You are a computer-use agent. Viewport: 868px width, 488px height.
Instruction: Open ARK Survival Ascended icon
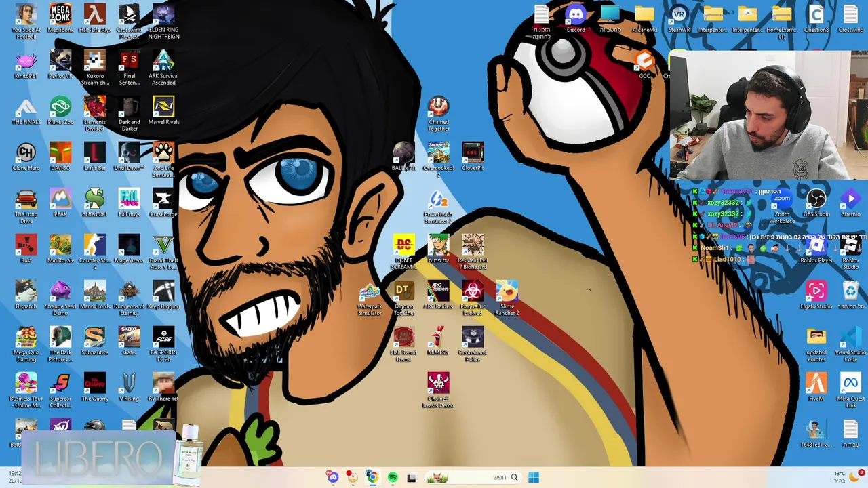click(163, 68)
